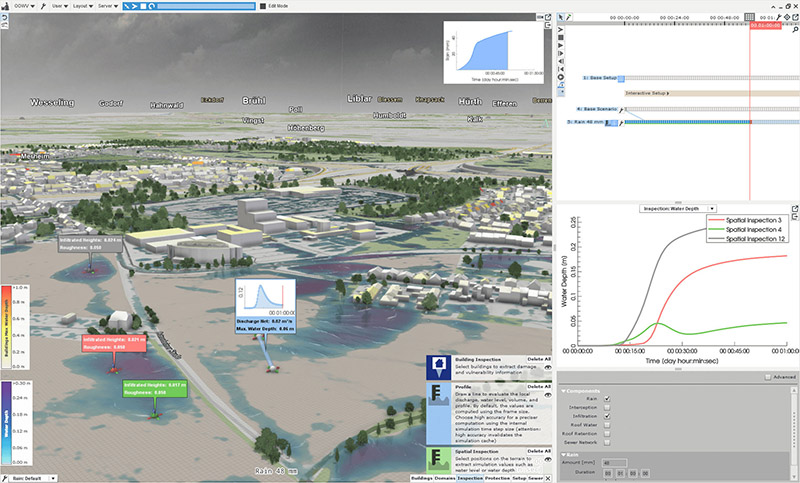Toggle the Sewer Network checkbox

(x=607, y=442)
